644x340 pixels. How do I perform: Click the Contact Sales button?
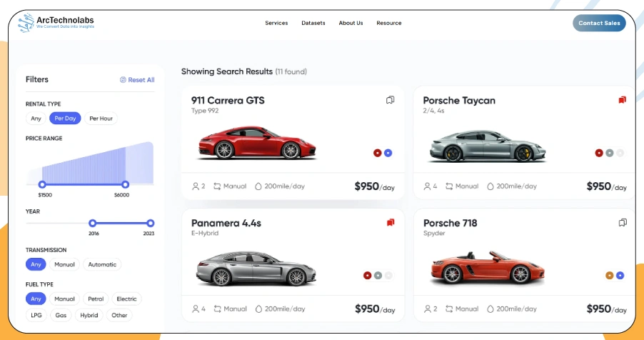click(x=599, y=23)
